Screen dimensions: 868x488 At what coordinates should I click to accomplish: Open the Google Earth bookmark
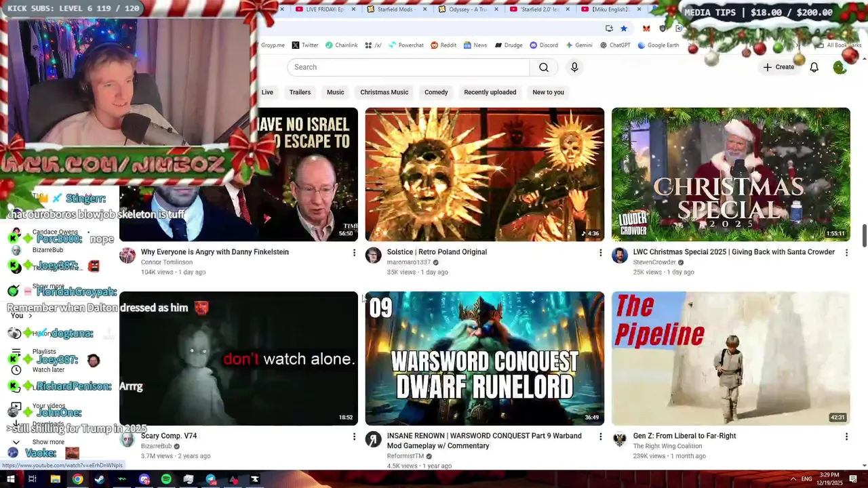coord(658,45)
